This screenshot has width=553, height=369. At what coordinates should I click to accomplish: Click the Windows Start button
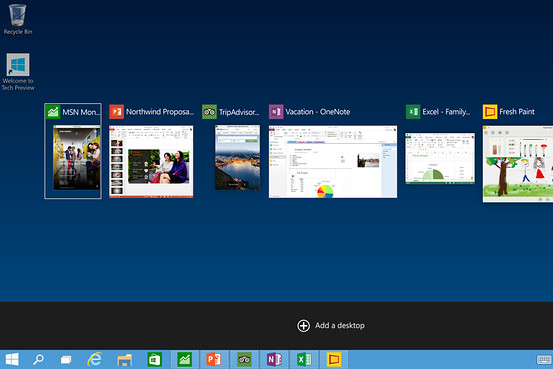[x=12, y=359]
